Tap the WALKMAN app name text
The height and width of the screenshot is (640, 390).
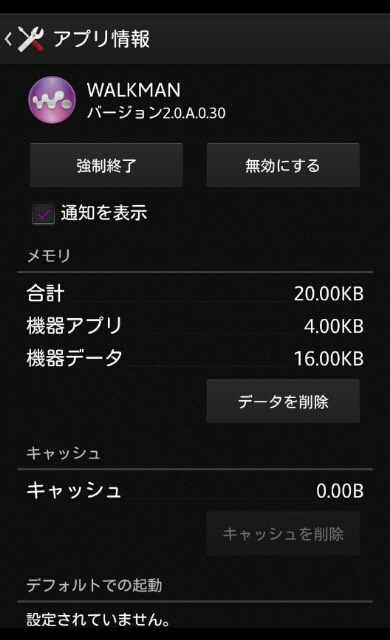click(x=134, y=90)
